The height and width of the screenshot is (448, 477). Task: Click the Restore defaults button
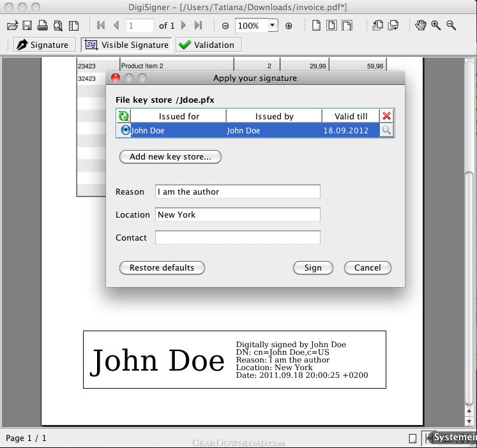(162, 267)
